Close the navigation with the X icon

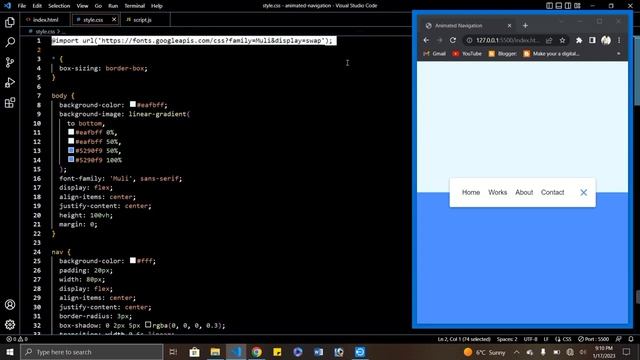(584, 193)
